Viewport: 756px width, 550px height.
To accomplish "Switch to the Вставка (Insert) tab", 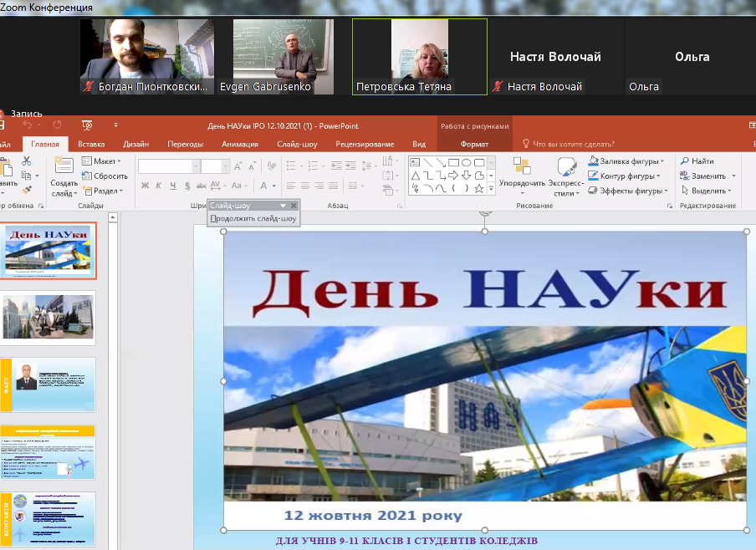I will click(91, 144).
